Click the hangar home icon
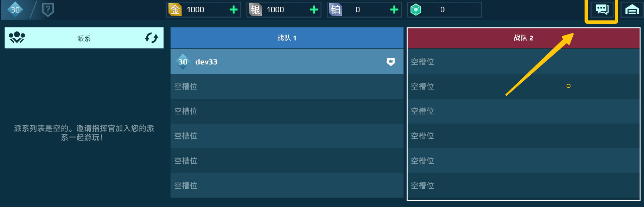The width and height of the screenshot is (644, 207). click(632, 10)
